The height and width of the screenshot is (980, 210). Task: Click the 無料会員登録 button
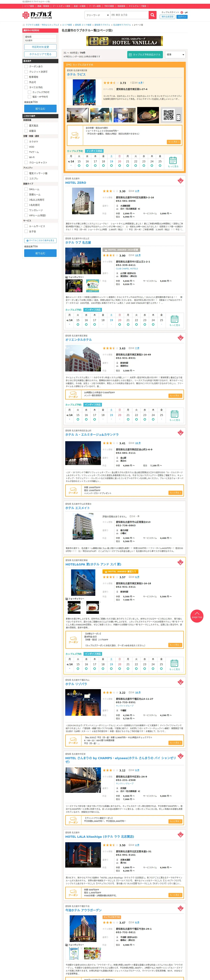point(167,17)
